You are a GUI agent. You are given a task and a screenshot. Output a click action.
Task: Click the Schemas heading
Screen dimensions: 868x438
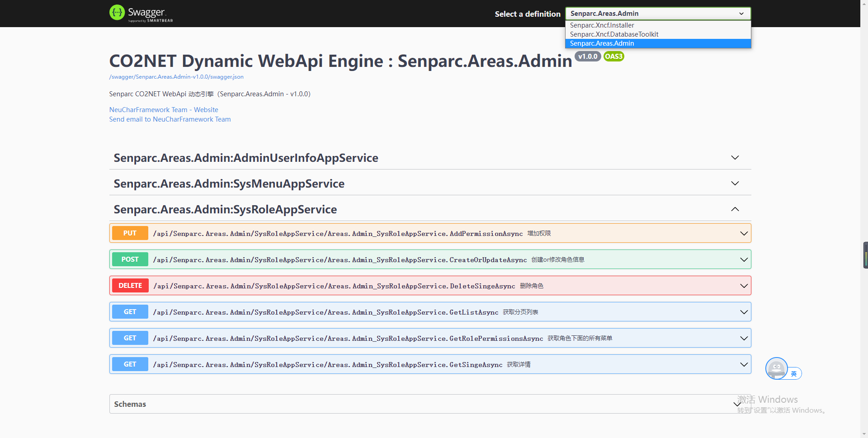(x=130, y=404)
